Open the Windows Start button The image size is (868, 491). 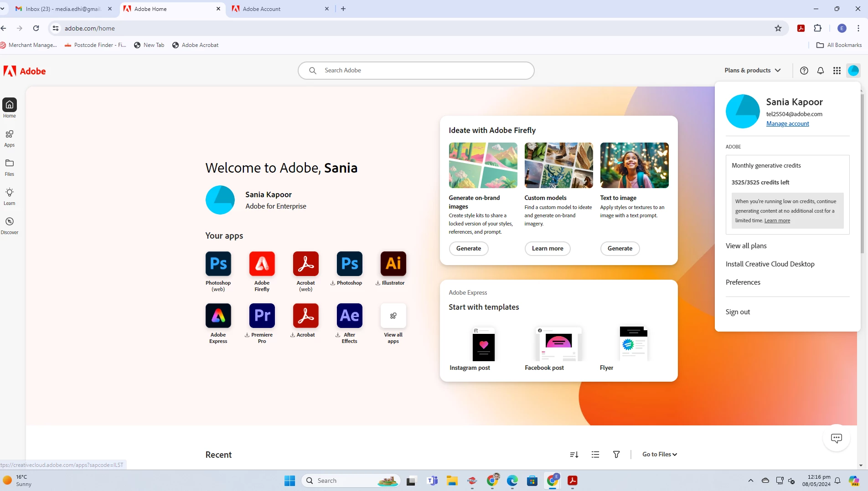click(x=289, y=481)
